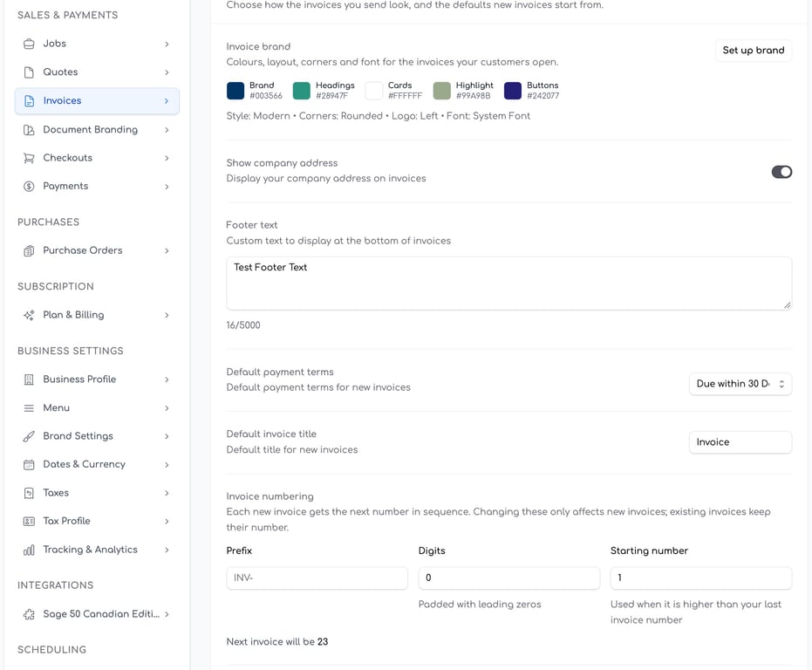Toggle Show company address switch
The width and height of the screenshot is (812, 670).
click(781, 172)
